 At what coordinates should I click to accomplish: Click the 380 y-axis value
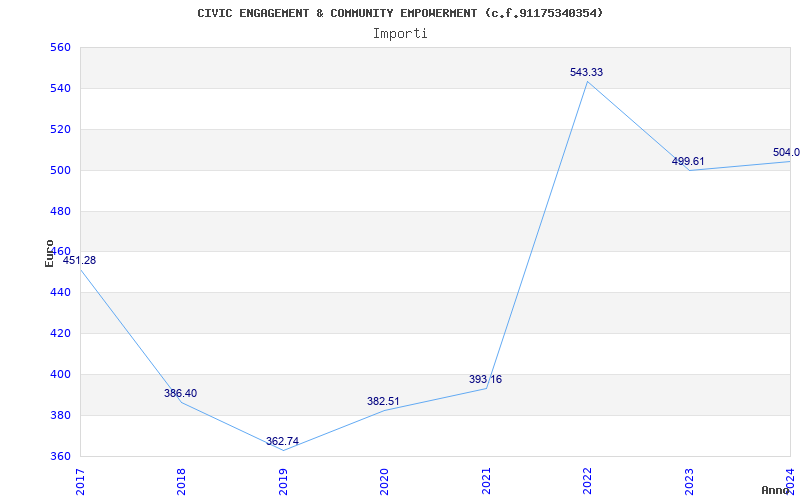(60, 415)
